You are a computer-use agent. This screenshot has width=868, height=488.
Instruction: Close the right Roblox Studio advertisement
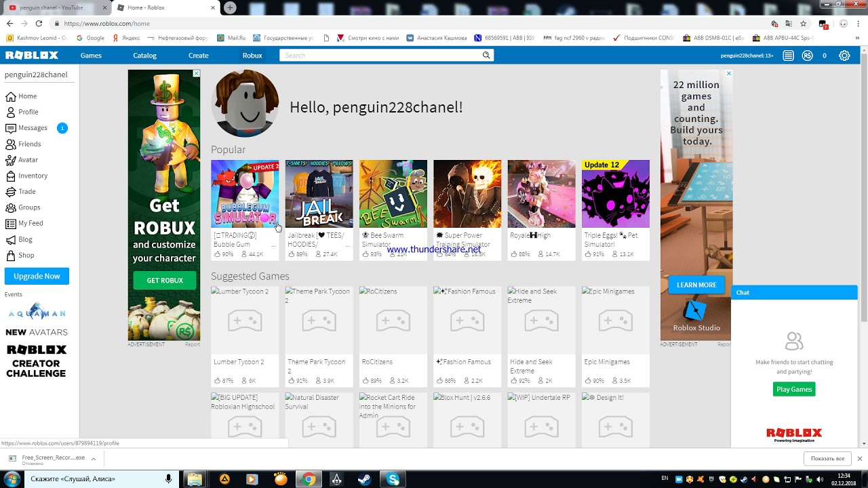729,73
